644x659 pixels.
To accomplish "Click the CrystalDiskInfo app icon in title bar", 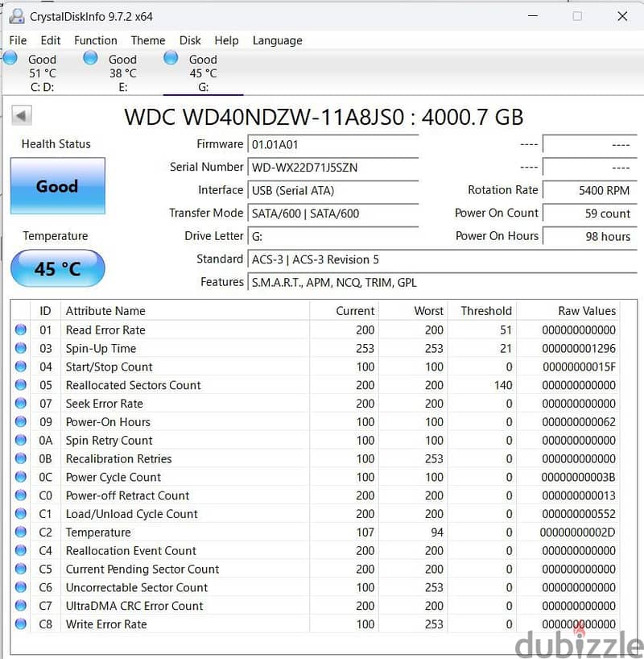I will pyautogui.click(x=17, y=16).
